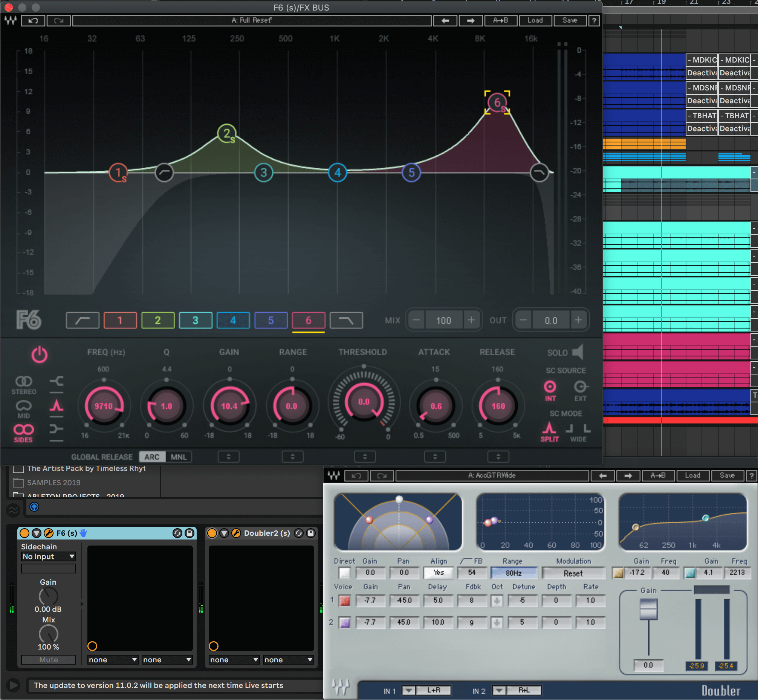Click Doubler voice 1 octave arrow
Image resolution: width=758 pixels, height=700 pixels.
[x=497, y=601]
